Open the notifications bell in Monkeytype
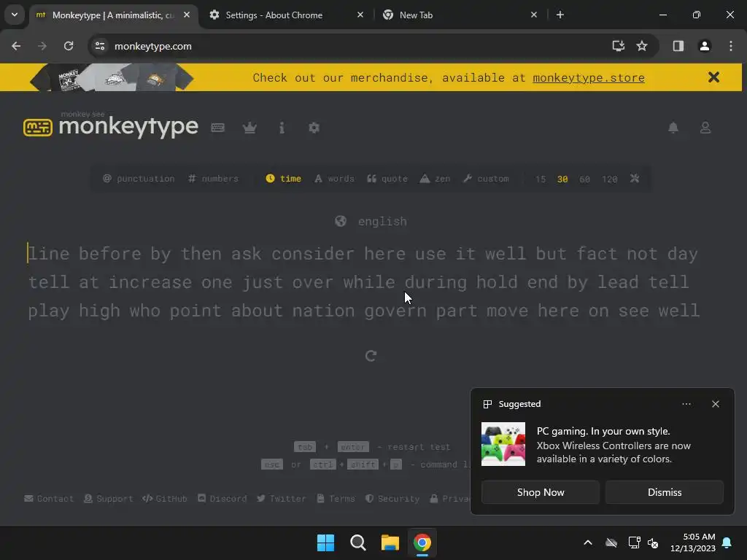This screenshot has width=747, height=560. click(673, 128)
